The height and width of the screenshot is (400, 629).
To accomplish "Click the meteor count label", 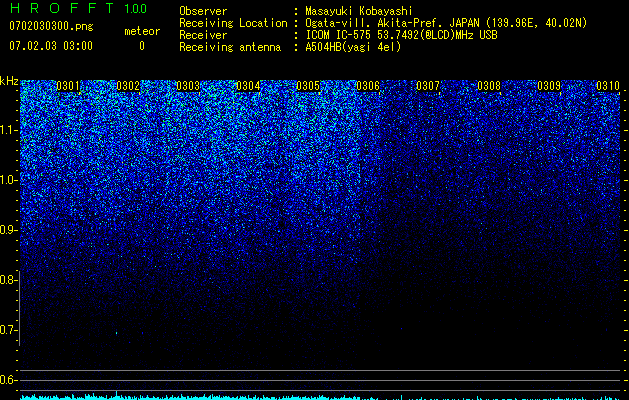I will pyautogui.click(x=142, y=31).
